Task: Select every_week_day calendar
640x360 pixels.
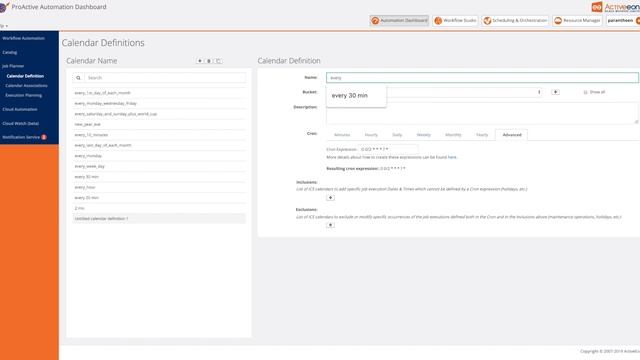Action: coord(159,166)
